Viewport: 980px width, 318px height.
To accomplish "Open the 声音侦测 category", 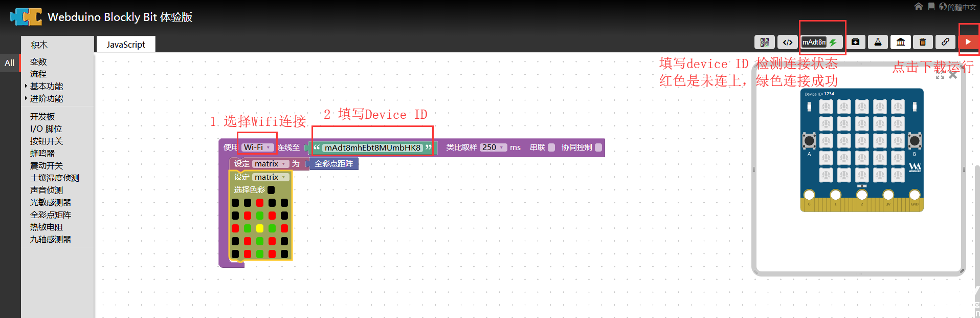I will 47,190.
